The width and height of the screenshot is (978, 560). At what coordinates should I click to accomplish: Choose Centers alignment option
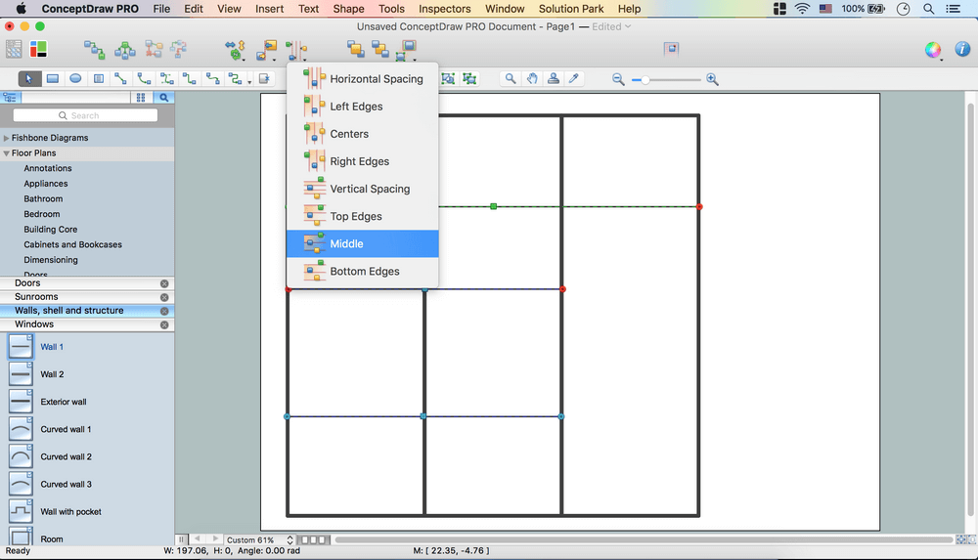pos(363,134)
